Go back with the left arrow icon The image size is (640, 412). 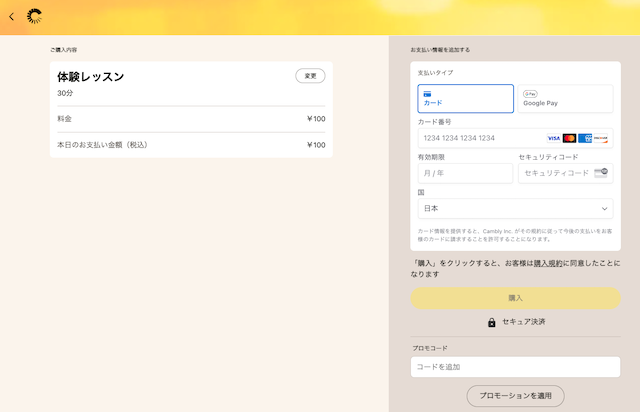tap(11, 17)
